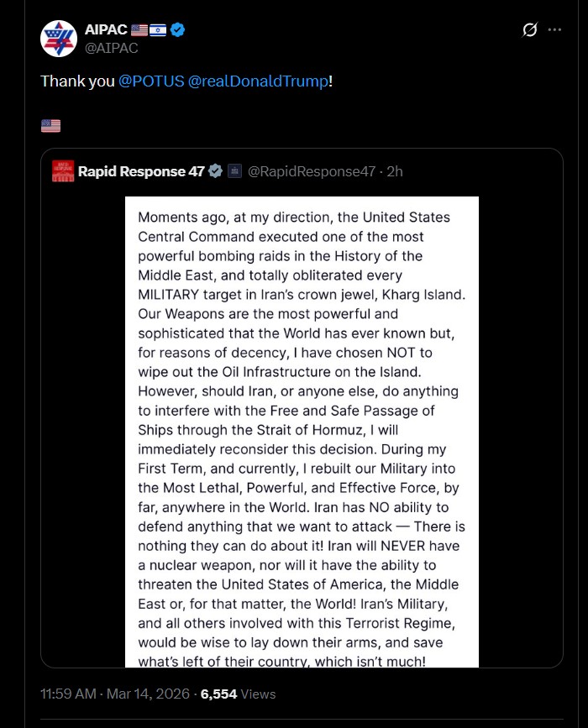588x728 pixels.
Task: Click the American flag emoji in post
Action: coord(50,126)
